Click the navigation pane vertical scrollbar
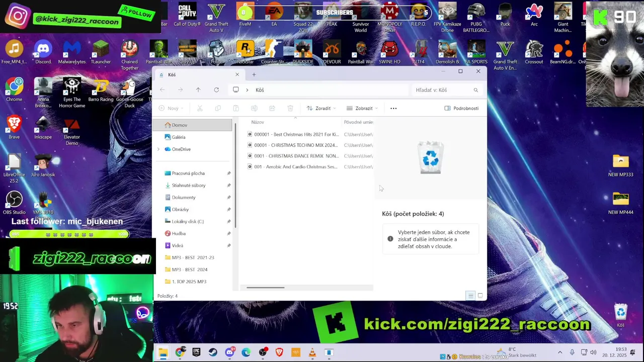This screenshot has height=362, width=644. point(235,176)
